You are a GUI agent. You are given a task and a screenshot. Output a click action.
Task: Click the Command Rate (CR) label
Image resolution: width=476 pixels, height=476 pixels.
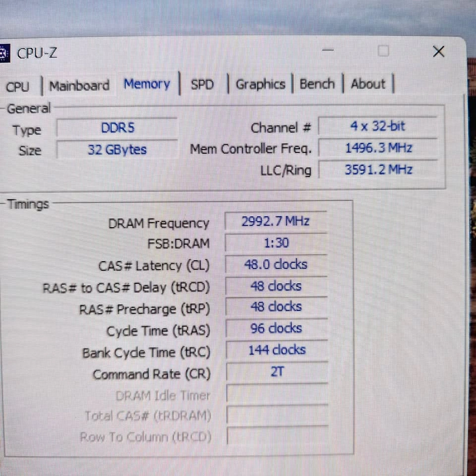point(152,374)
